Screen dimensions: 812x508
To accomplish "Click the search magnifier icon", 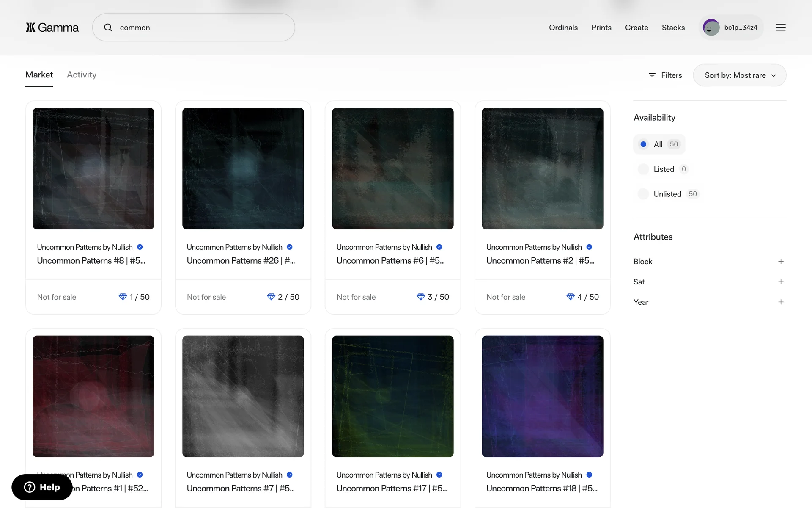I will (108, 28).
